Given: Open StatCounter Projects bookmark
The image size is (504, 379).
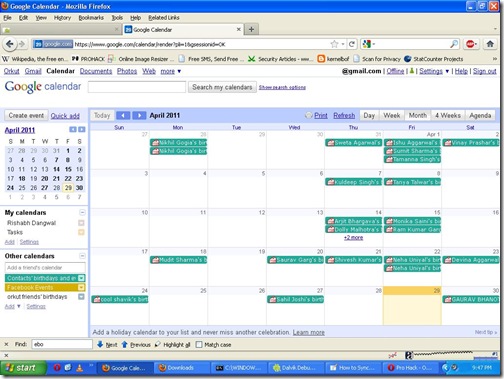Looking at the screenshot, I should click(x=433, y=59).
